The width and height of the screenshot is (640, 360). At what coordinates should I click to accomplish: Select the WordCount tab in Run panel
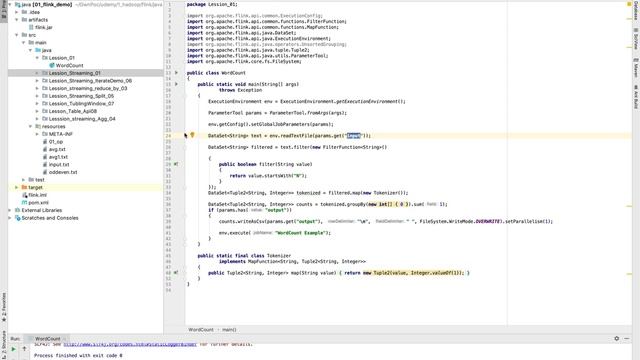(x=47, y=339)
